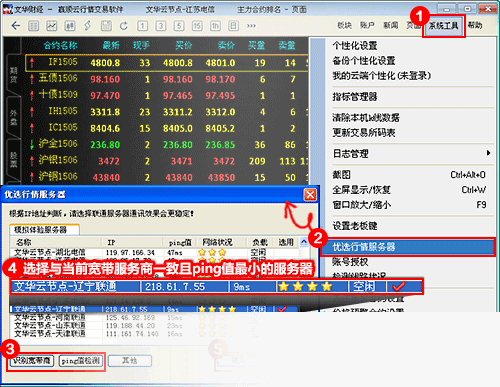Screen dimensions: 500x387
Task: Choose 全屏显示/恢复 menu entry
Action: click(409, 190)
